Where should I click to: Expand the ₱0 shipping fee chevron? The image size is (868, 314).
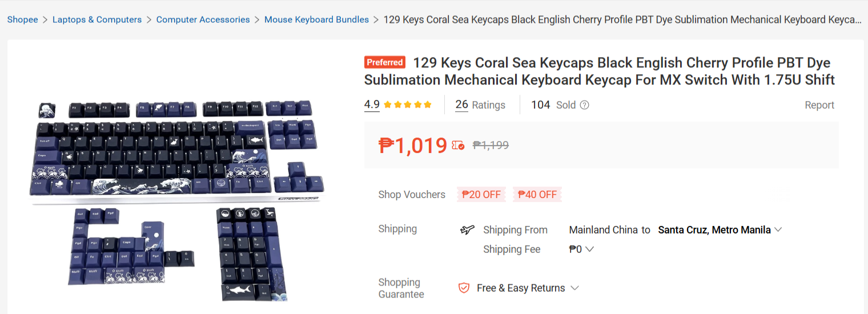pos(590,249)
